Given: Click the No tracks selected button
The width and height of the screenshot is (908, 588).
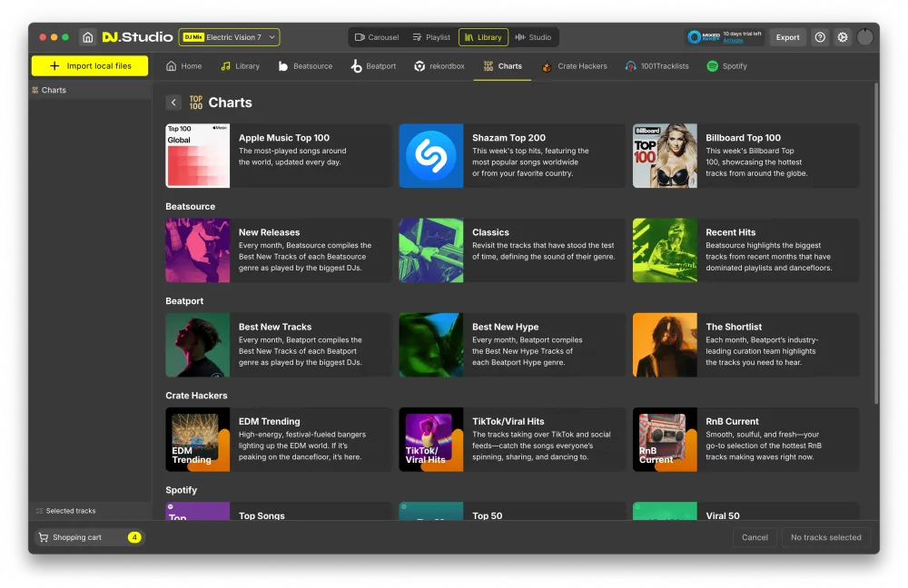Looking at the screenshot, I should click(825, 538).
